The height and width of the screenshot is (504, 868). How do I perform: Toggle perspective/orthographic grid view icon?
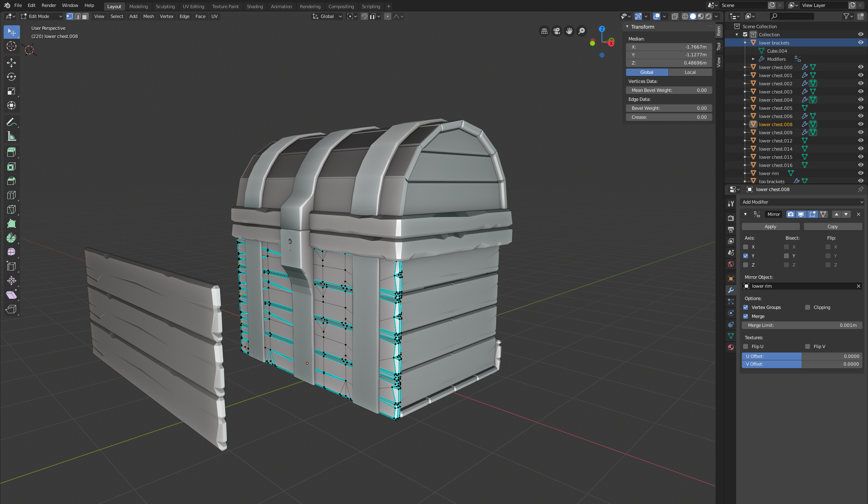544,31
